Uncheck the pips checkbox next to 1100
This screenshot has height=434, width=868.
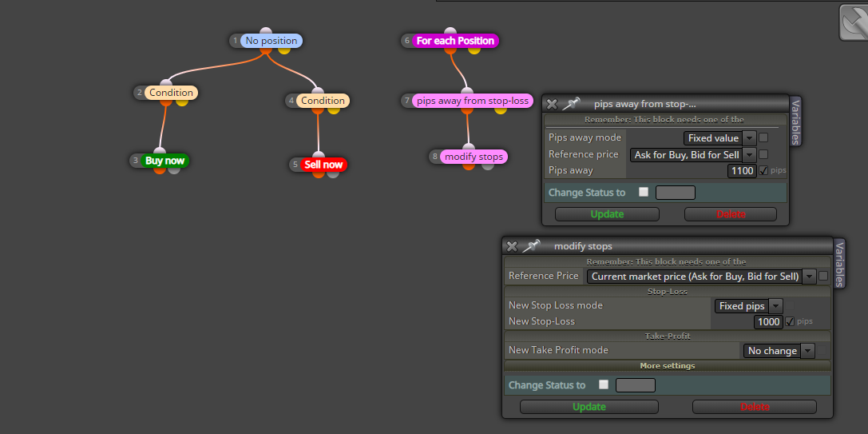(763, 171)
